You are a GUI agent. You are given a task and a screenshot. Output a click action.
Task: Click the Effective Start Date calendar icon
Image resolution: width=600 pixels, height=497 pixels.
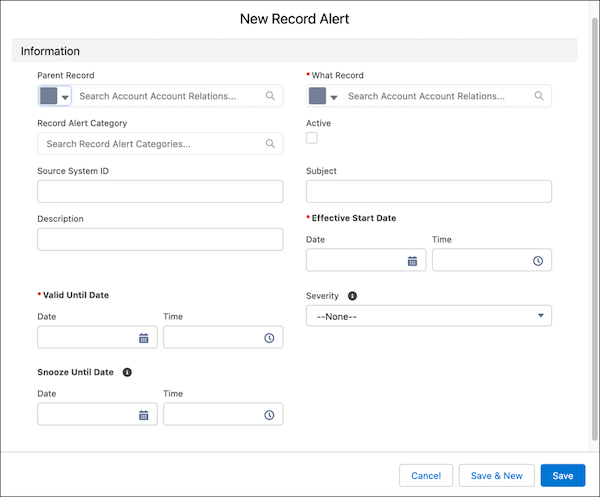tap(412, 261)
